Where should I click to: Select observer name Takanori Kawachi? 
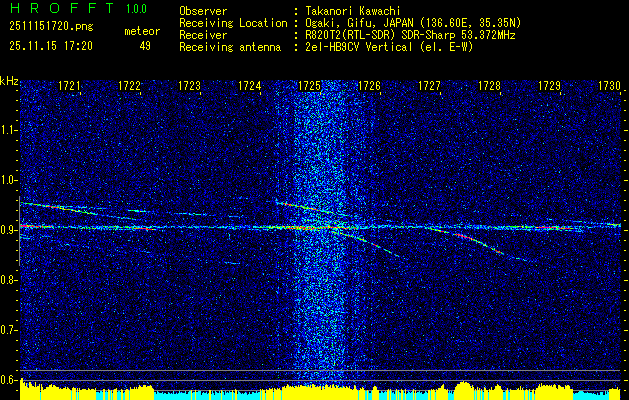pos(353,11)
